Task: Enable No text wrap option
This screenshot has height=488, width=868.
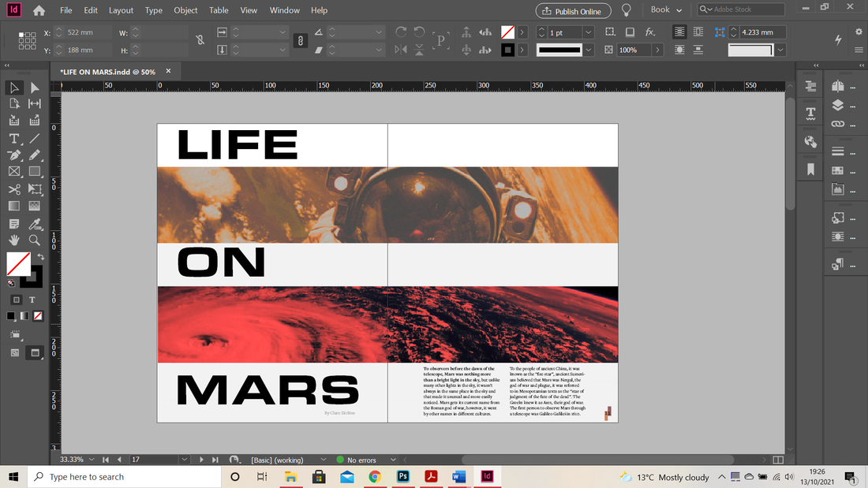Action: tap(679, 32)
